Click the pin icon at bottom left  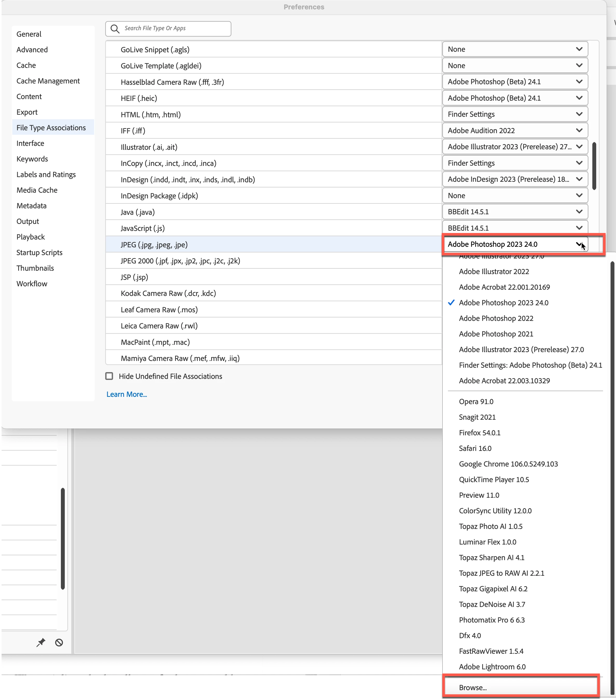pos(41,642)
